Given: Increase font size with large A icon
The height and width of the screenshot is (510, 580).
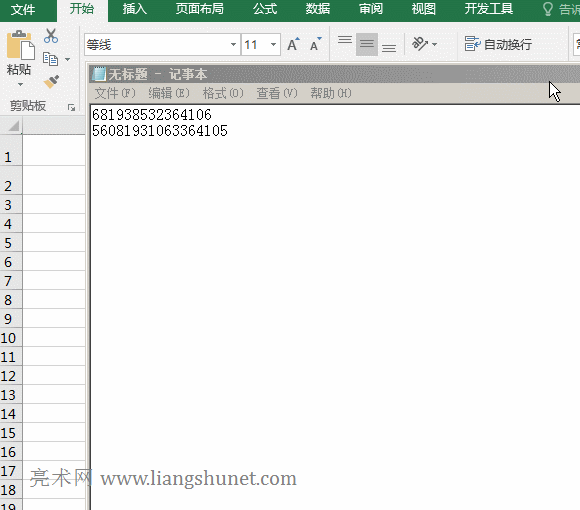Looking at the screenshot, I should [x=293, y=44].
